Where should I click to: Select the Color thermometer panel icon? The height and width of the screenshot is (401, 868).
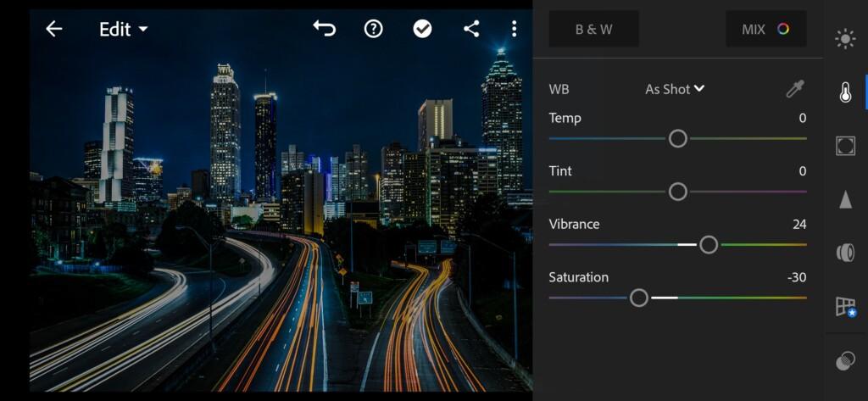(x=845, y=92)
